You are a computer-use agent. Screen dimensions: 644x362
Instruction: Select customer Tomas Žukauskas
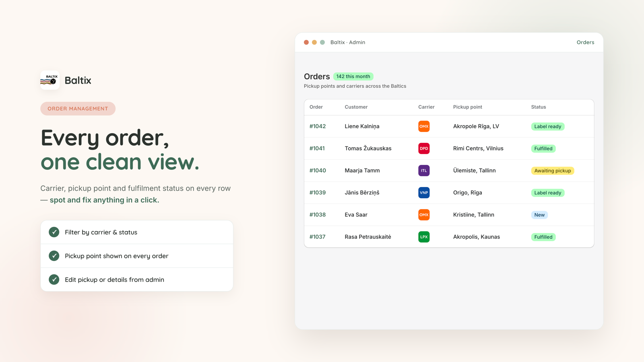368,148
